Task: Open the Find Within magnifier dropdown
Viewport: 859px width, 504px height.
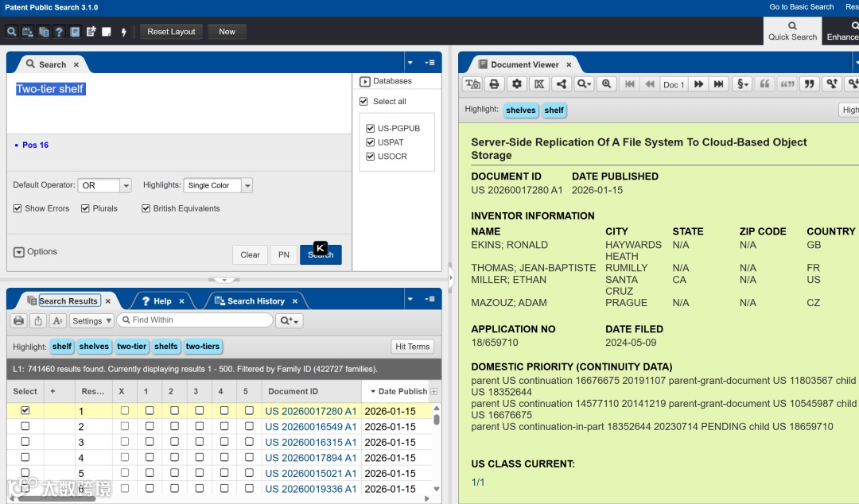Action: point(290,320)
